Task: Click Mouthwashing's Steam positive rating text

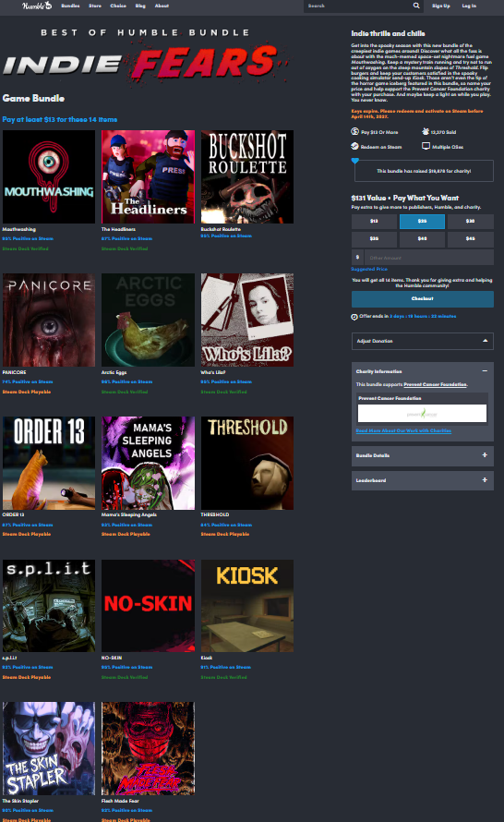Action: [28, 238]
